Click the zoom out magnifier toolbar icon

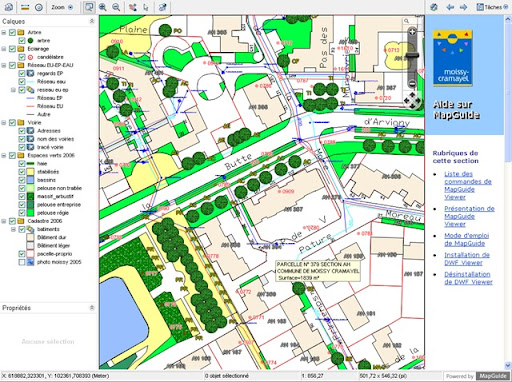(116, 7)
